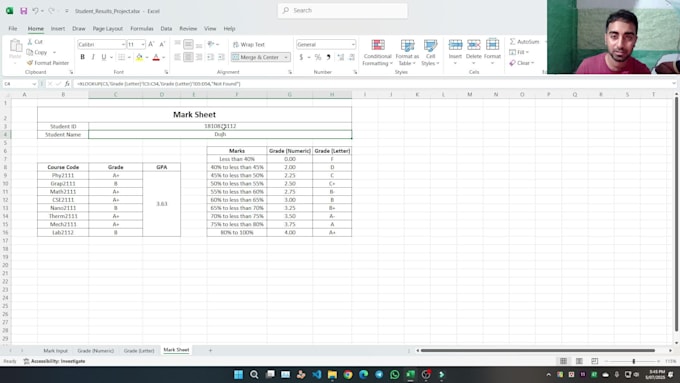The height and width of the screenshot is (383, 680).
Task: Open the Font group dialog launcher
Action: (x=166, y=72)
